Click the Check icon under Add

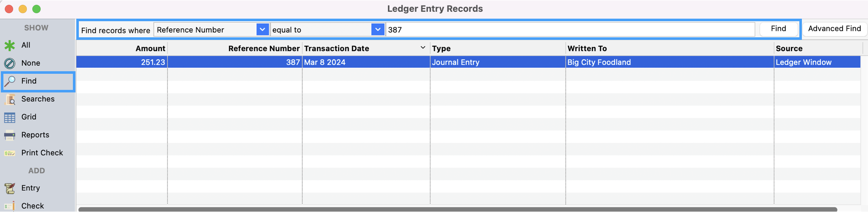coord(10,206)
